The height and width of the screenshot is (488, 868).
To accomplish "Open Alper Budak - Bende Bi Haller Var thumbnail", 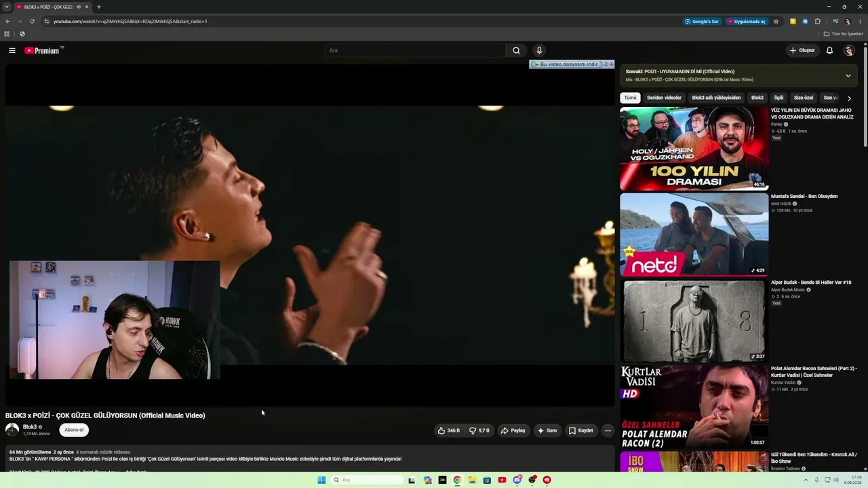I will [x=694, y=321].
